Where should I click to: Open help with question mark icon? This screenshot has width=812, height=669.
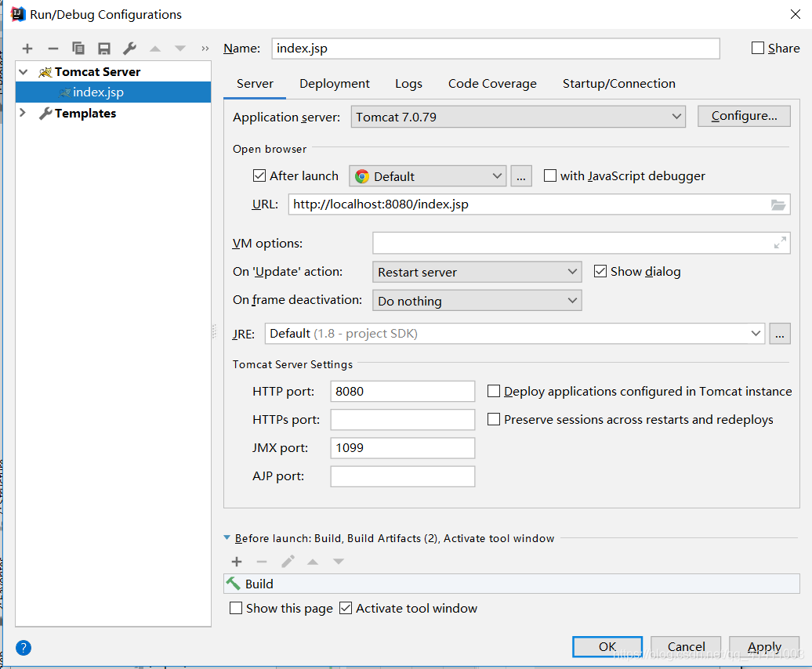[24, 648]
